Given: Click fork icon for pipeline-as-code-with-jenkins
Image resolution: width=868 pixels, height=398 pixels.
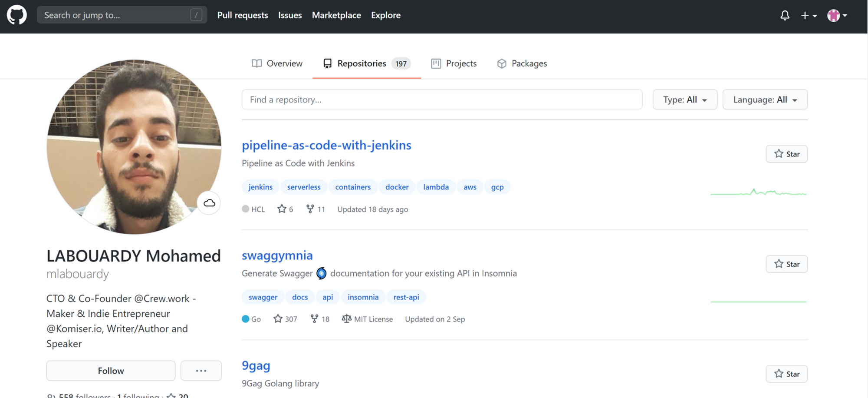Looking at the screenshot, I should [x=310, y=209].
